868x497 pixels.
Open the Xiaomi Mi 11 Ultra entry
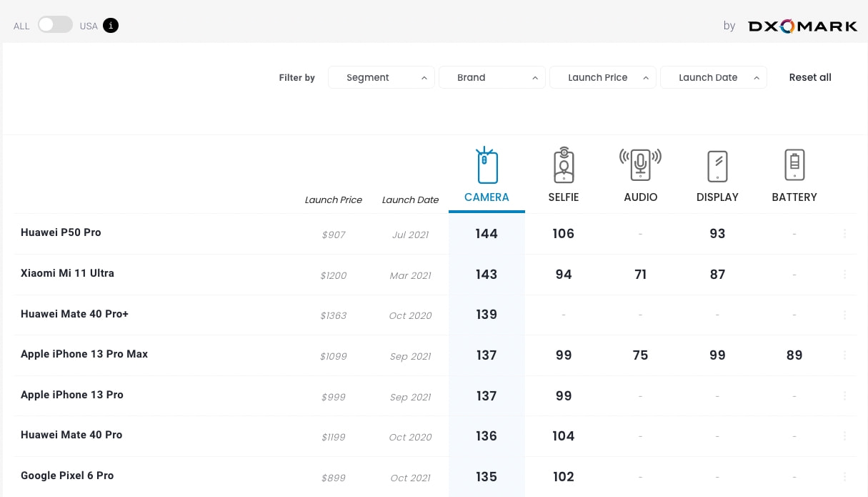(x=67, y=273)
